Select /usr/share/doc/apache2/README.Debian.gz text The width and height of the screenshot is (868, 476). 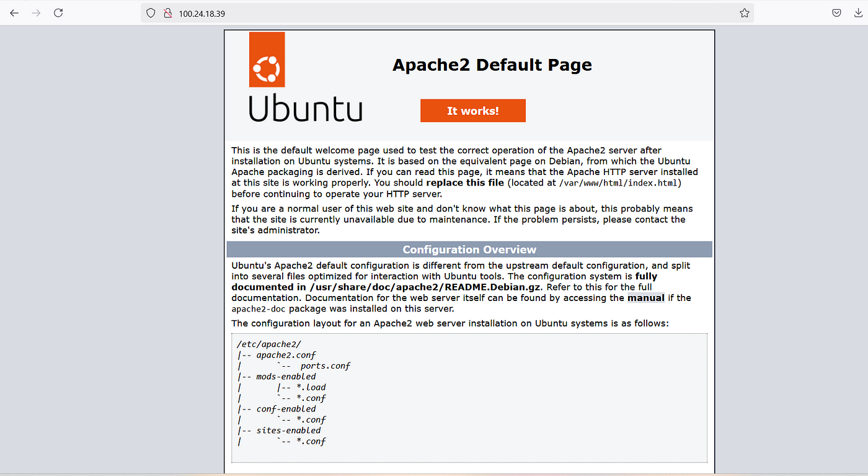[x=426, y=287]
